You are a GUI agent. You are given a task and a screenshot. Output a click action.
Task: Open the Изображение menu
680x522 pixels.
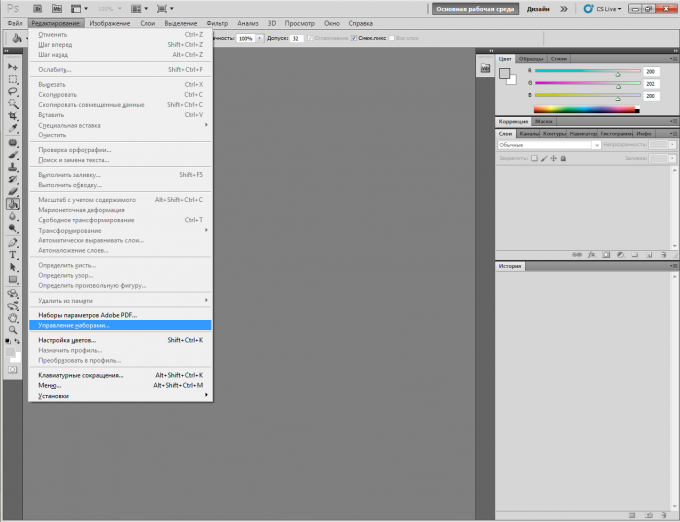click(x=108, y=22)
